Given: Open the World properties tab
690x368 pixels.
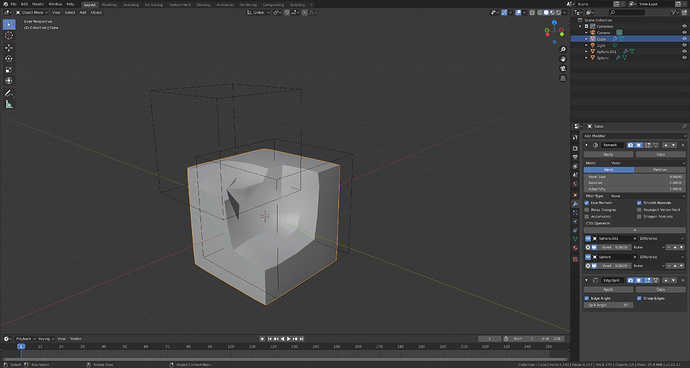Looking at the screenshot, I should coord(575,184).
